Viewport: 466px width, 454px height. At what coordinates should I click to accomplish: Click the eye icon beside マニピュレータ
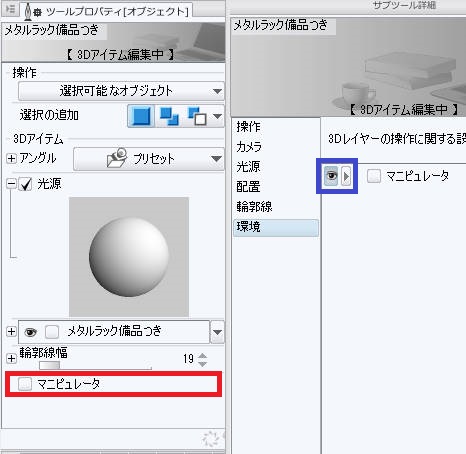pyautogui.click(x=331, y=176)
